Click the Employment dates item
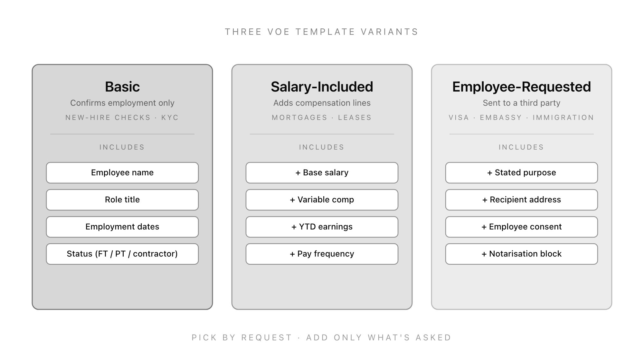 pyautogui.click(x=122, y=227)
